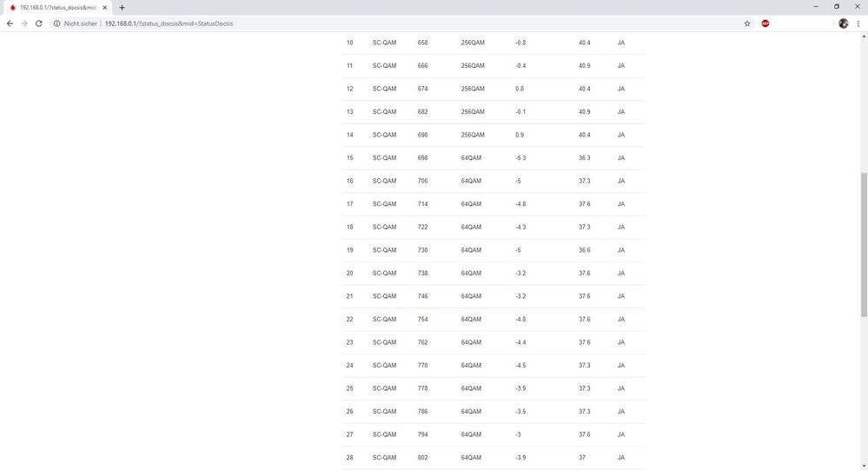Screen dimensions: 868x470
Task: Click channel number 10 cell
Action: click(x=350, y=43)
